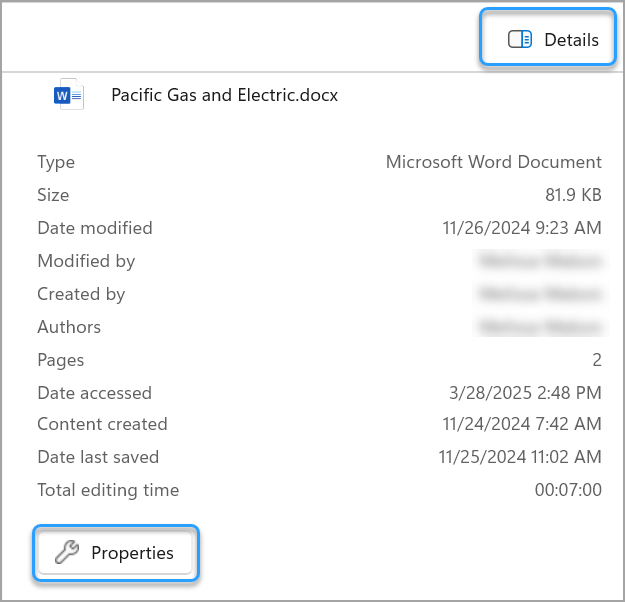Image resolution: width=625 pixels, height=602 pixels.
Task: Click the Authors property label
Action: (x=69, y=327)
